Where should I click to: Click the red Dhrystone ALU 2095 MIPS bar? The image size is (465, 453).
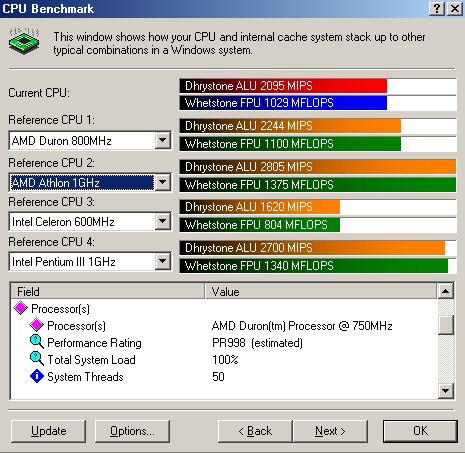(283, 86)
